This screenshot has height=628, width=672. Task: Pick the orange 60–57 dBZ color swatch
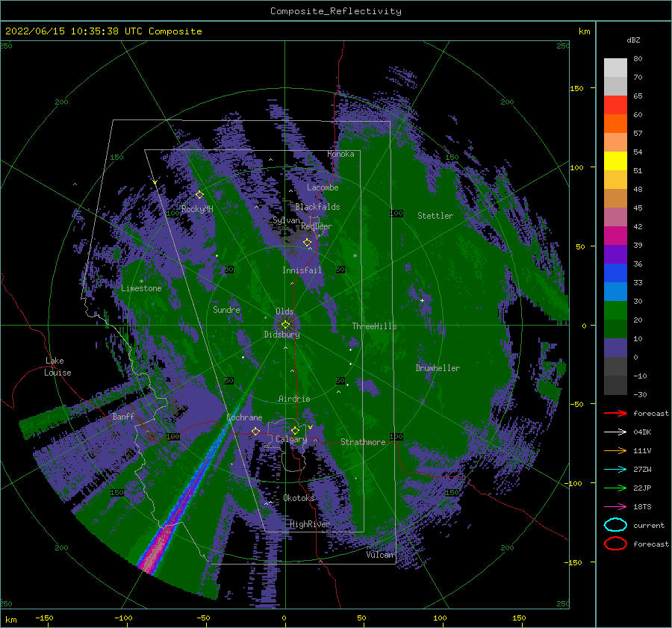[615, 123]
